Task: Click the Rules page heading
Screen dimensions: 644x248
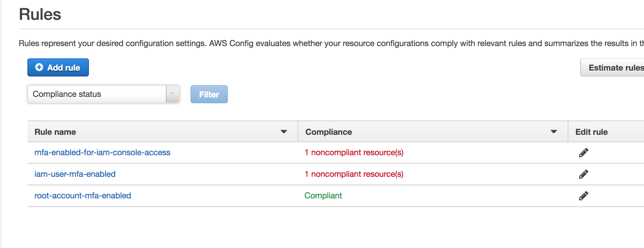Action: tap(40, 14)
